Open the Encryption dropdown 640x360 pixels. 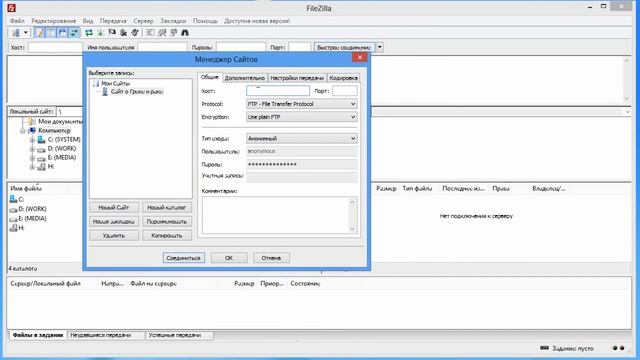302,117
